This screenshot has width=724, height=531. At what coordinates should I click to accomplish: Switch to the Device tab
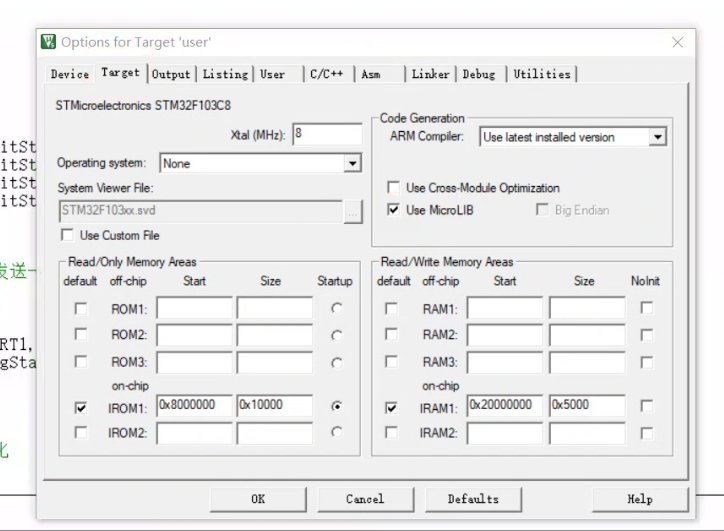pyautogui.click(x=70, y=74)
